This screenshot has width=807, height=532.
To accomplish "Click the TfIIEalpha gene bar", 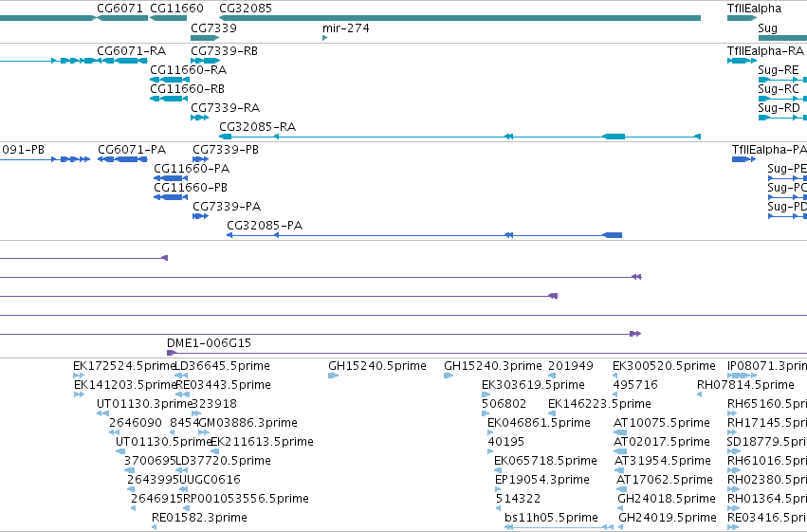I will click(x=742, y=18).
